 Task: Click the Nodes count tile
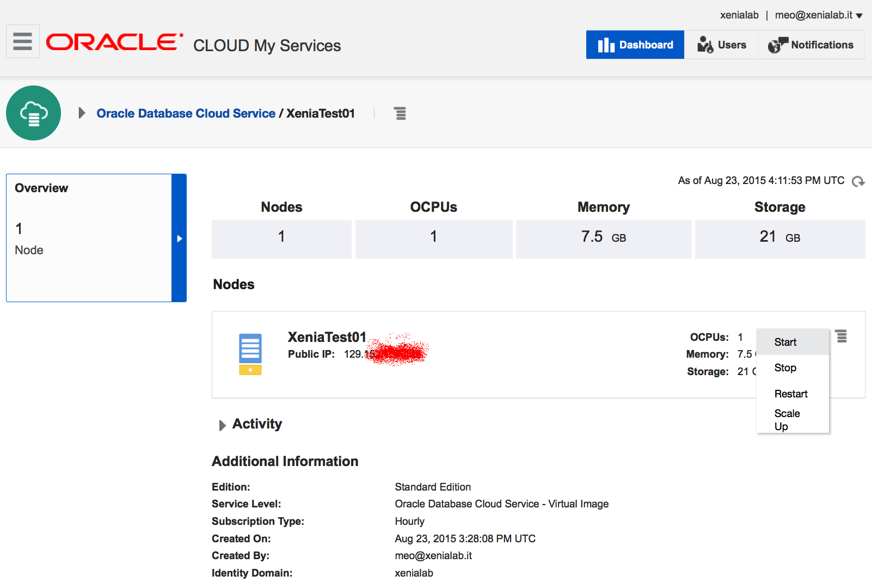(x=281, y=239)
